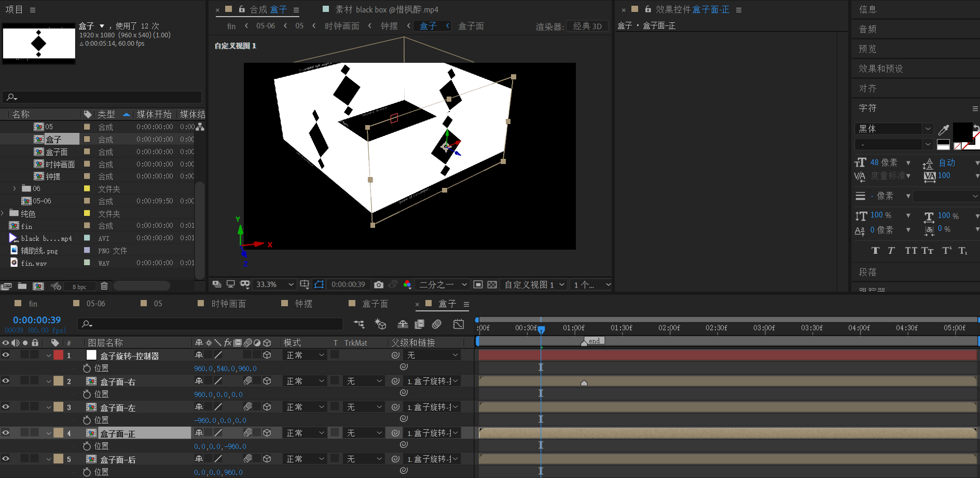Switch to the 时钟画面 timeline tab
This screenshot has width=980, height=478.
(229, 304)
